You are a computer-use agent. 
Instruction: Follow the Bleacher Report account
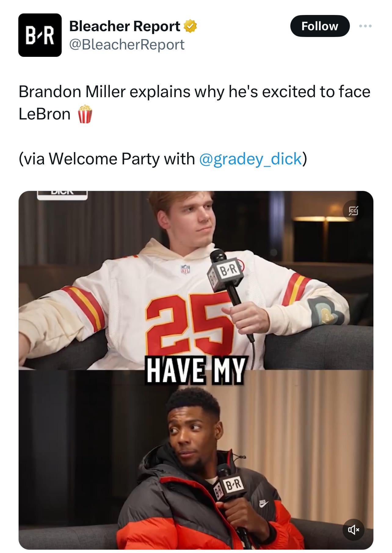tap(320, 26)
